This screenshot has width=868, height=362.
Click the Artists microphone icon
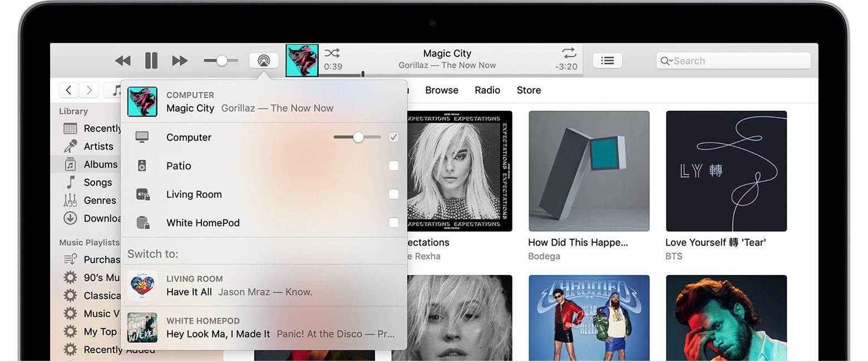70,146
